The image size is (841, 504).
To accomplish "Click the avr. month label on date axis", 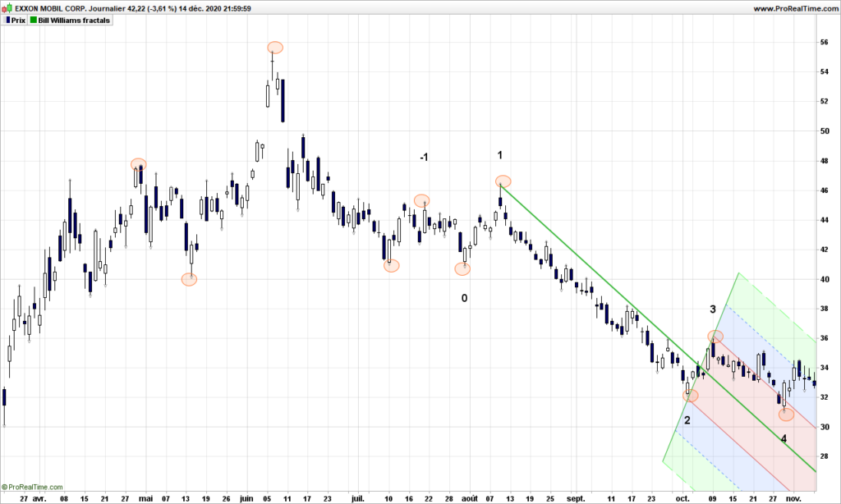I will [x=39, y=498].
